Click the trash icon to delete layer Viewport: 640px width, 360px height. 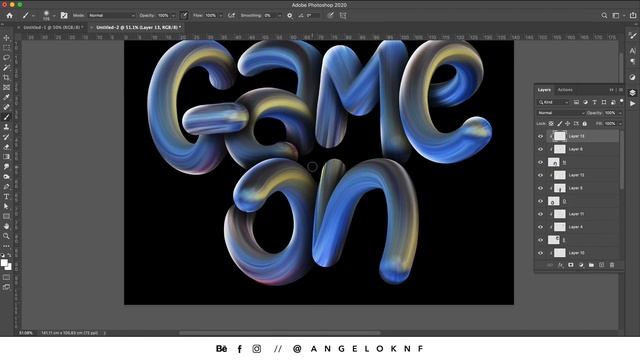pos(612,265)
